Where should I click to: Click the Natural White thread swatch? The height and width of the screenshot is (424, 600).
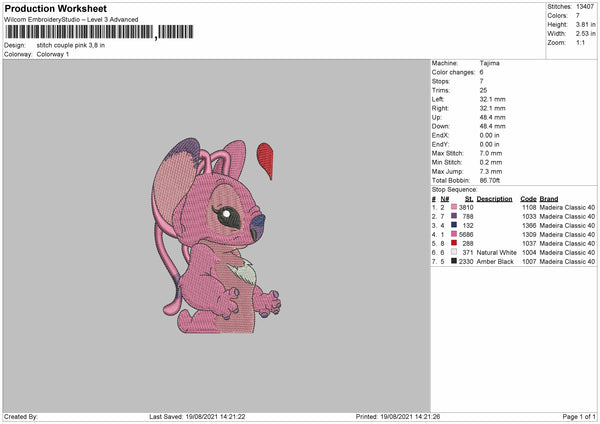(x=454, y=252)
